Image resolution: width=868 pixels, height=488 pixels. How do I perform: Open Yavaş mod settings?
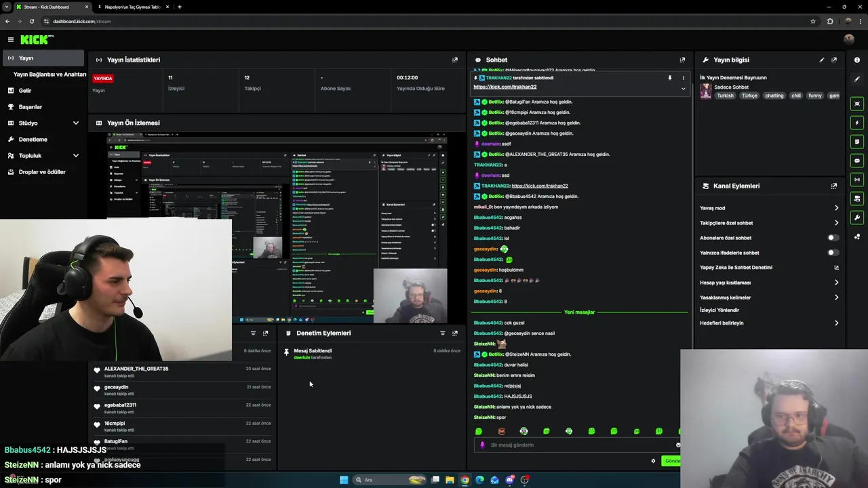click(x=769, y=208)
